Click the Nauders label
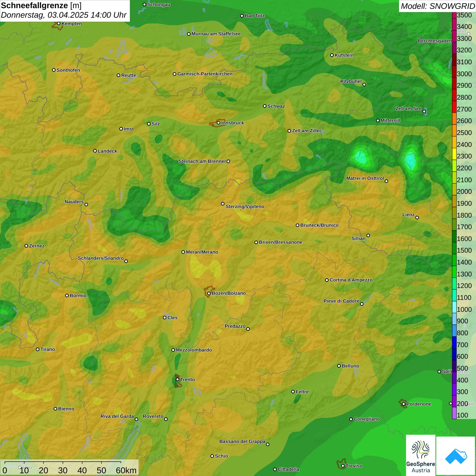Image resolution: width=476 pixels, height=476 pixels. [x=74, y=202]
